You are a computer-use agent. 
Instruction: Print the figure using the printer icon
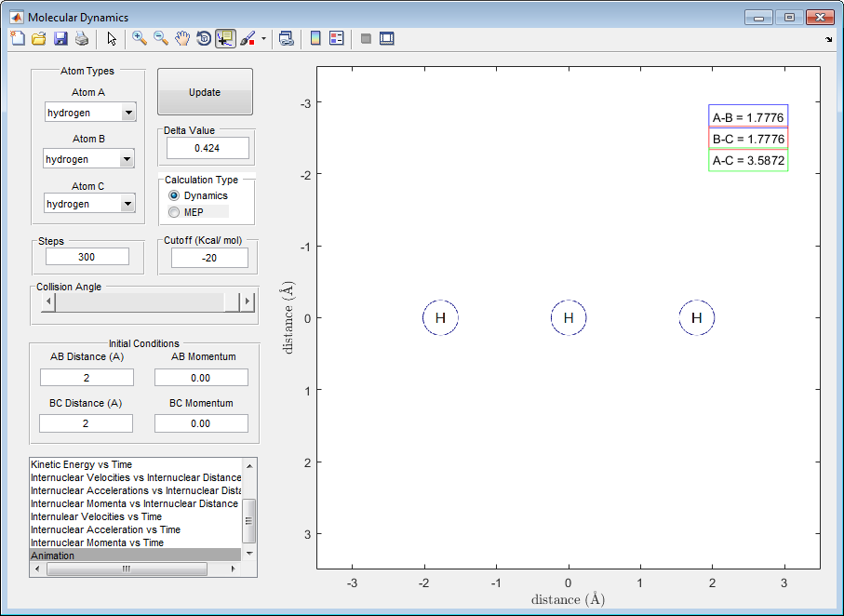pyautogui.click(x=82, y=38)
